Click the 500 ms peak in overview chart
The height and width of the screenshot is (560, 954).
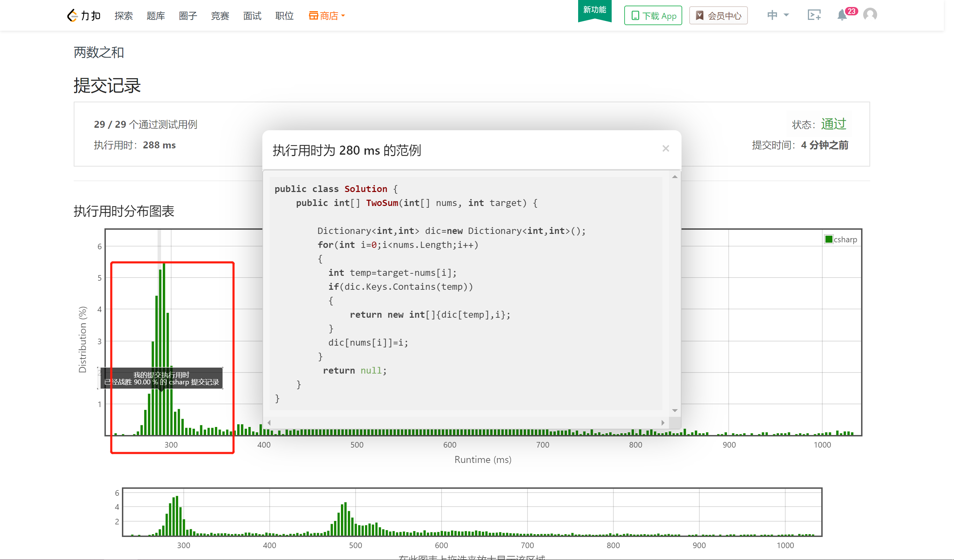click(345, 518)
